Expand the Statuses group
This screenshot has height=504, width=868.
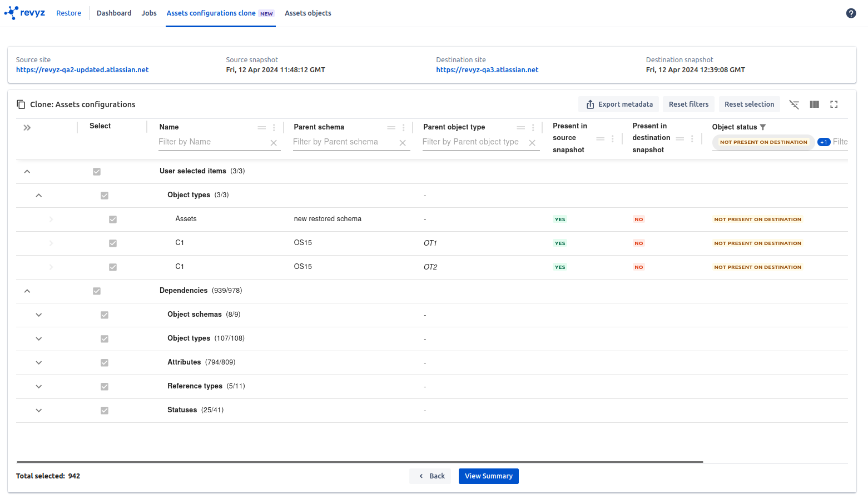click(x=39, y=411)
